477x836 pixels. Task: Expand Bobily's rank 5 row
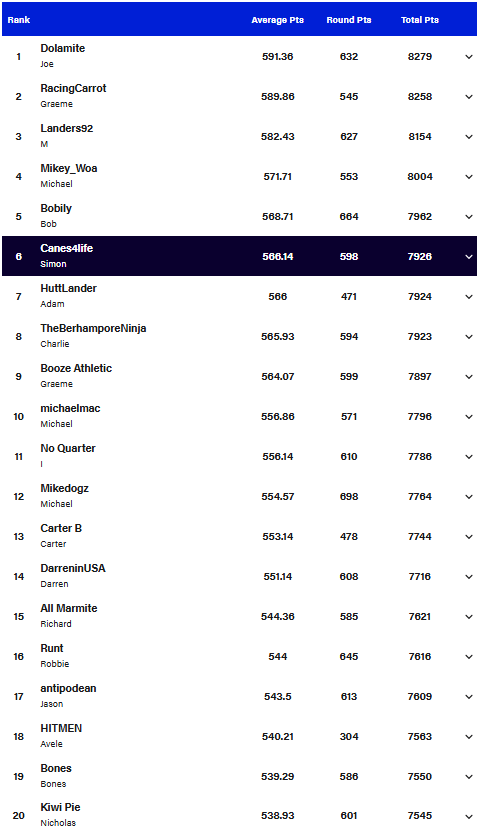(468, 216)
